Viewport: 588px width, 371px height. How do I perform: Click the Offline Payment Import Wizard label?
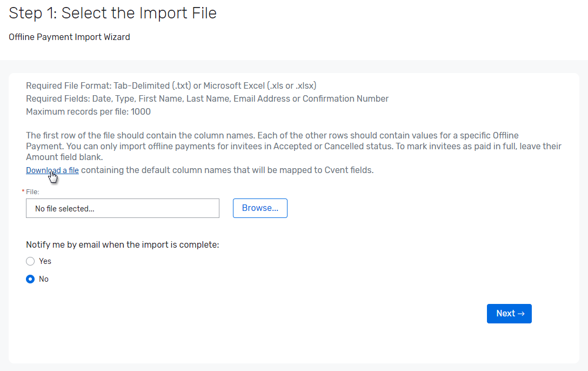[69, 37]
